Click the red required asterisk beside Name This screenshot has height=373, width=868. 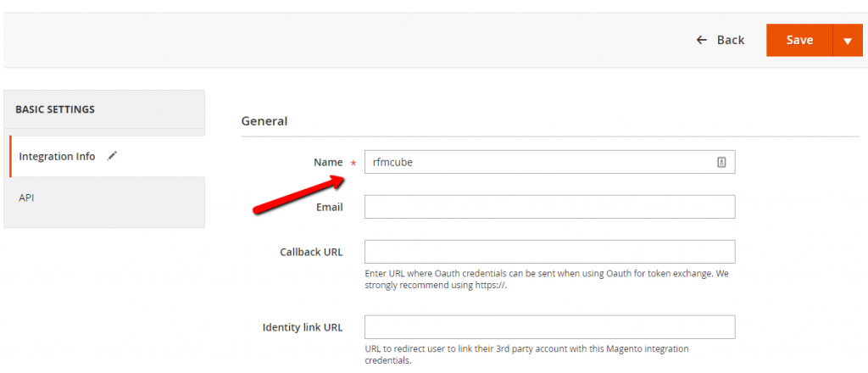[353, 164]
